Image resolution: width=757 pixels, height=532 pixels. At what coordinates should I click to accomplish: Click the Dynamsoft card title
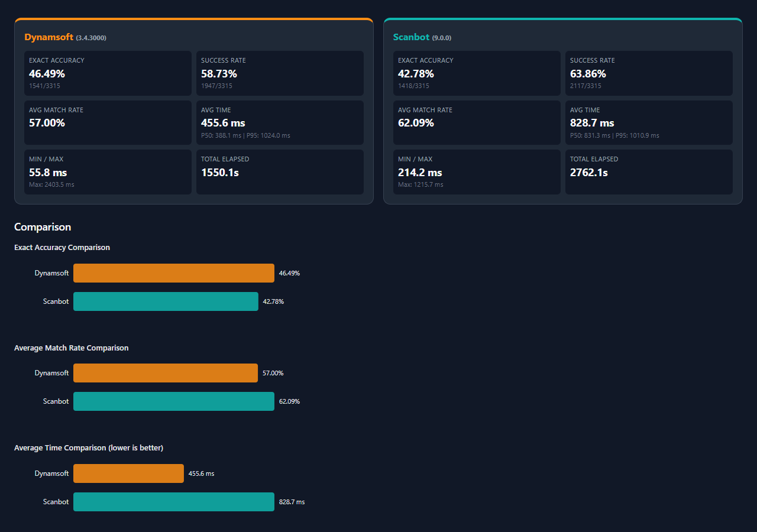point(49,37)
